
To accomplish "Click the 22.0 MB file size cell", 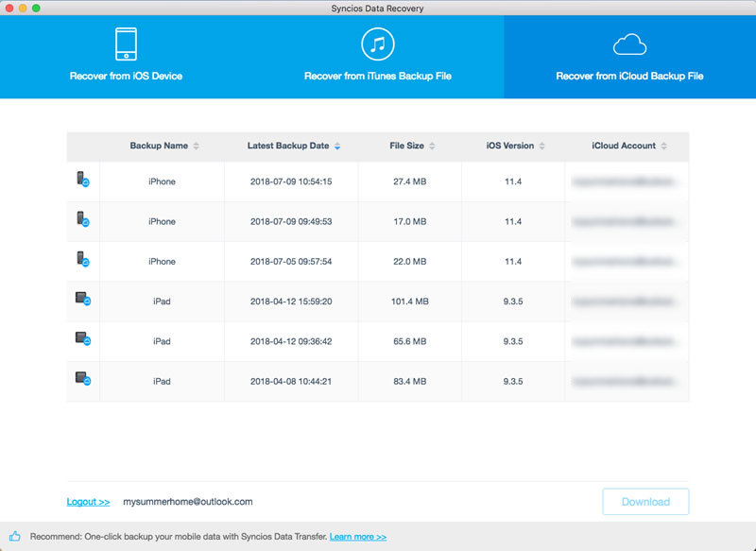I will [x=409, y=262].
